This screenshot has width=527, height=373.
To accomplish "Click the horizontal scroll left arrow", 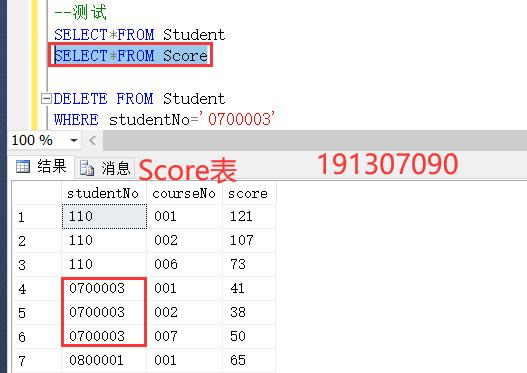I will [93, 140].
